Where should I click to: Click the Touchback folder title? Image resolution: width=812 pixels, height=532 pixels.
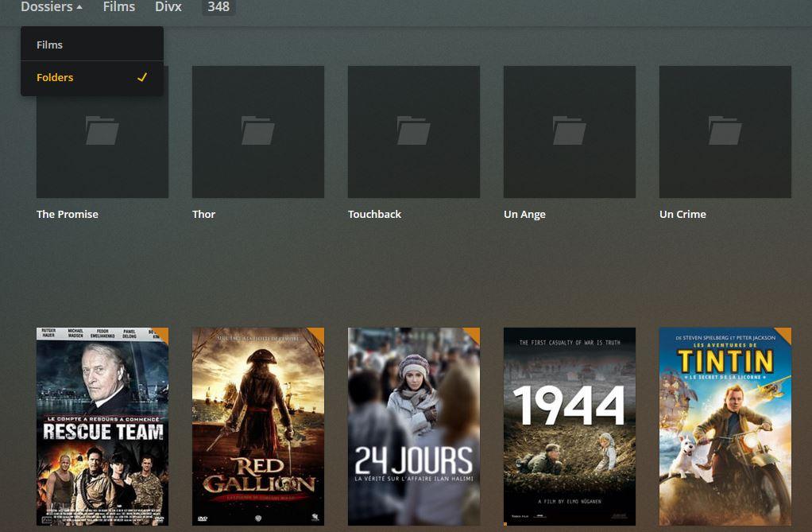[x=374, y=214]
